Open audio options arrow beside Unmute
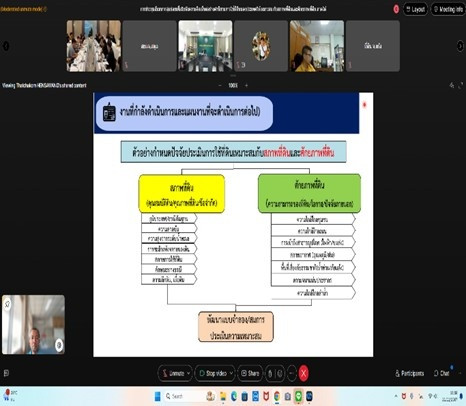This screenshot has width=466, height=406. (188, 373)
